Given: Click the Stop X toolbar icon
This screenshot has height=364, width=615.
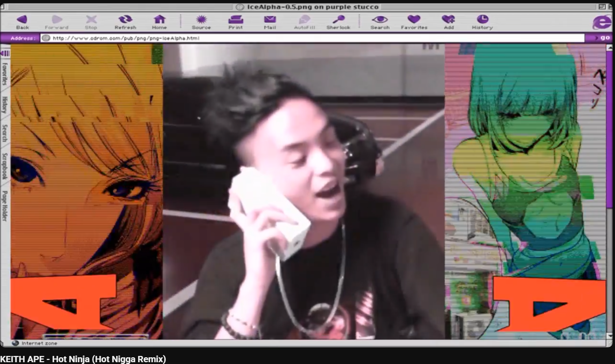Looking at the screenshot, I should 91,19.
